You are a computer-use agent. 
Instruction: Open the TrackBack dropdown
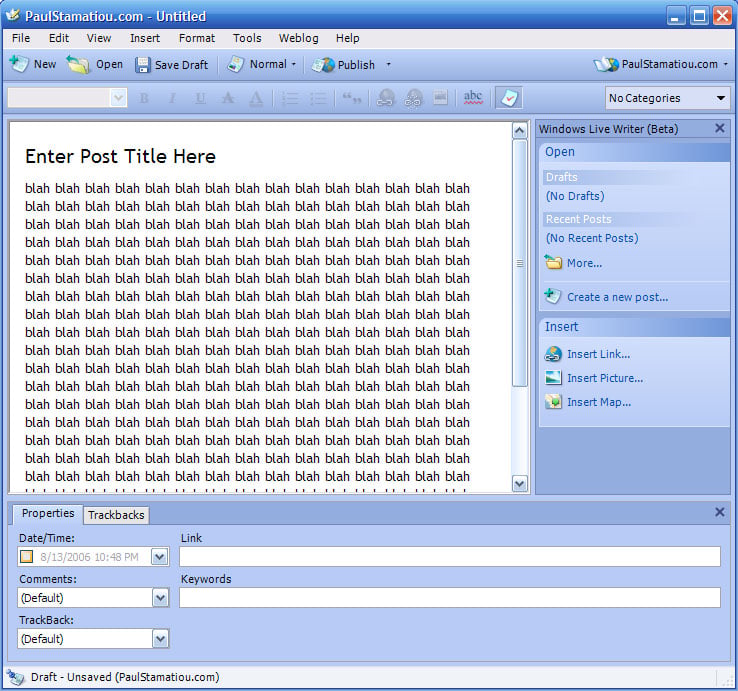(160, 639)
